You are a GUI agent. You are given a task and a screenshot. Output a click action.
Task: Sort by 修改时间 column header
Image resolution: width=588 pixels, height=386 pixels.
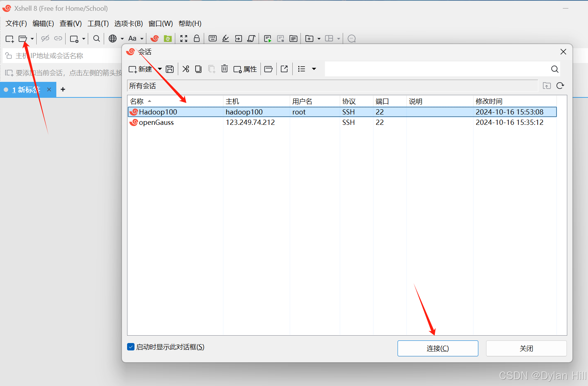click(515, 102)
